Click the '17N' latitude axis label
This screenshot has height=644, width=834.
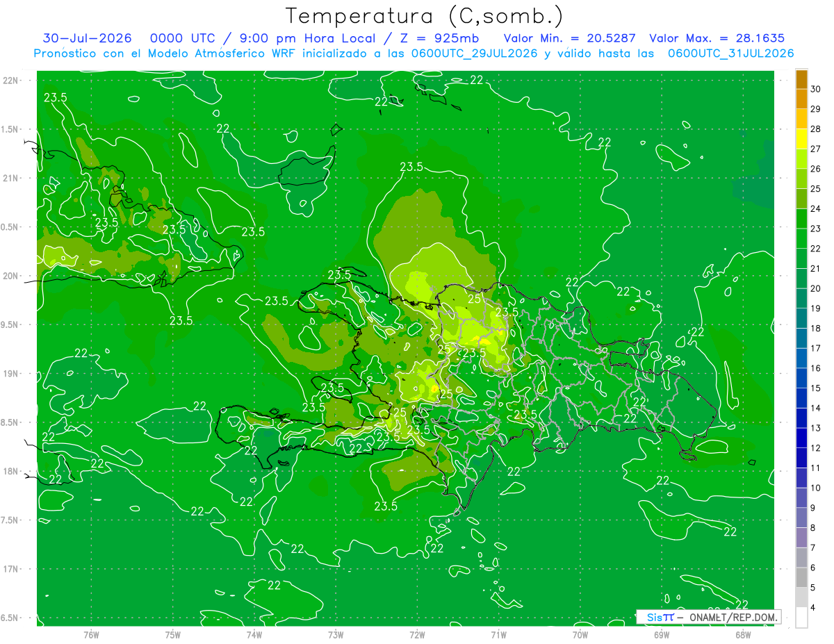(12, 568)
